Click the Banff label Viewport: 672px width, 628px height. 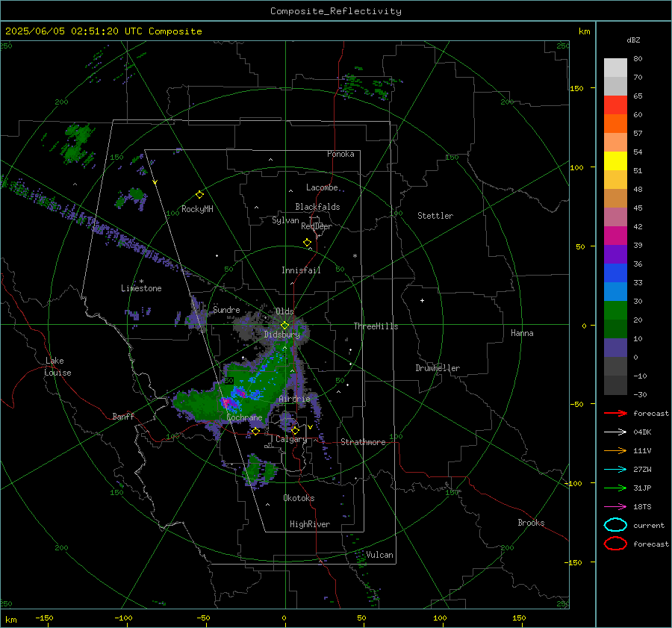pyautogui.click(x=123, y=416)
